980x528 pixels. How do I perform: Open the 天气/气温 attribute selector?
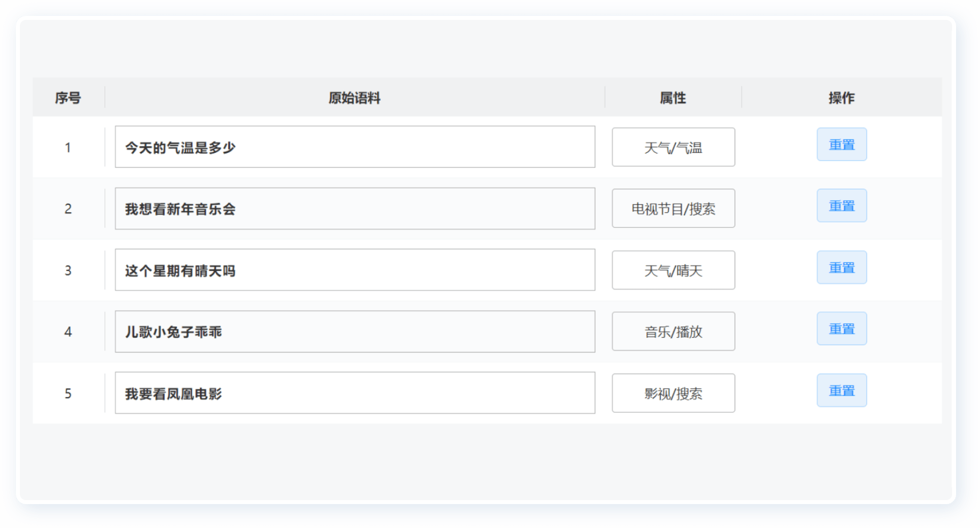(673, 147)
